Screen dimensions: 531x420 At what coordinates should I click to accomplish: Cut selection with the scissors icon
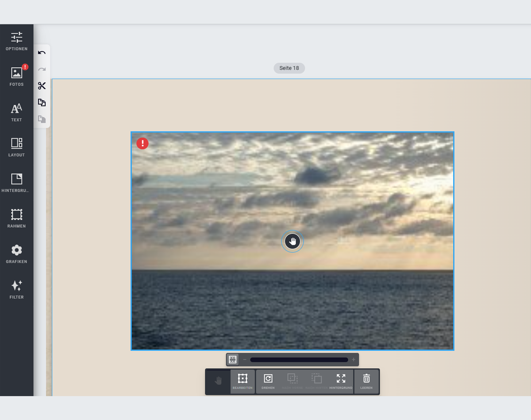[x=42, y=86]
